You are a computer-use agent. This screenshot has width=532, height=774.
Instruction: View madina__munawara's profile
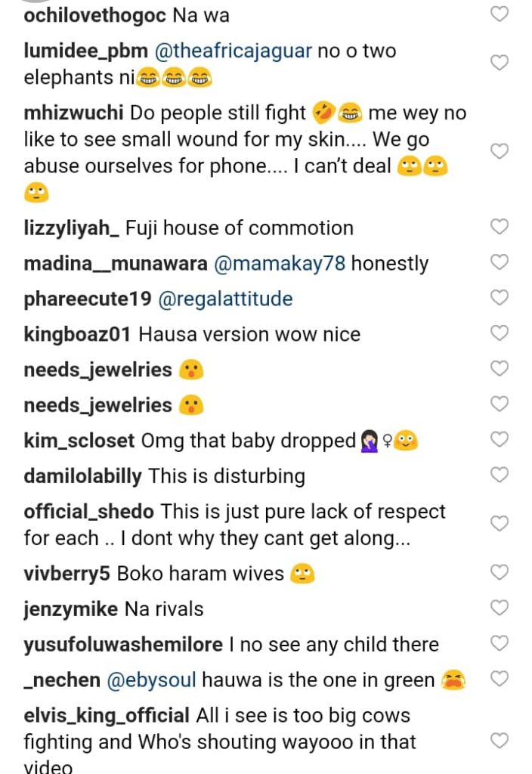(x=115, y=264)
